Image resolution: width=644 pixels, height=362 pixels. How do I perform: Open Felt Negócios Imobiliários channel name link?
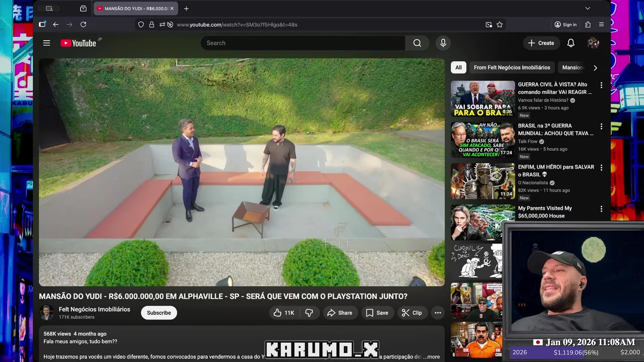click(x=95, y=309)
